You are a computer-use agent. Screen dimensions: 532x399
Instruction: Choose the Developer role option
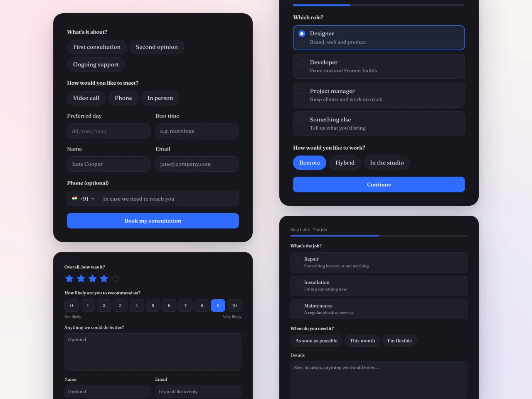tap(379, 66)
